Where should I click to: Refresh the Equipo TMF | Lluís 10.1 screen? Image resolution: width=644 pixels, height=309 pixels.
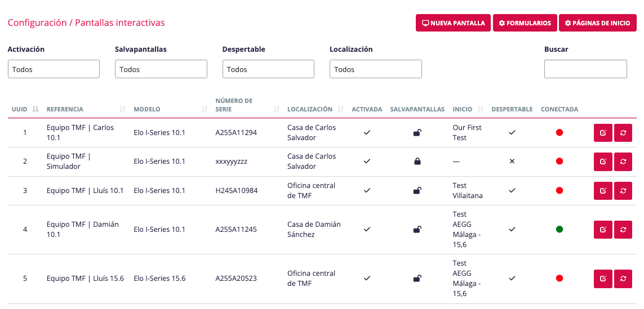(623, 191)
